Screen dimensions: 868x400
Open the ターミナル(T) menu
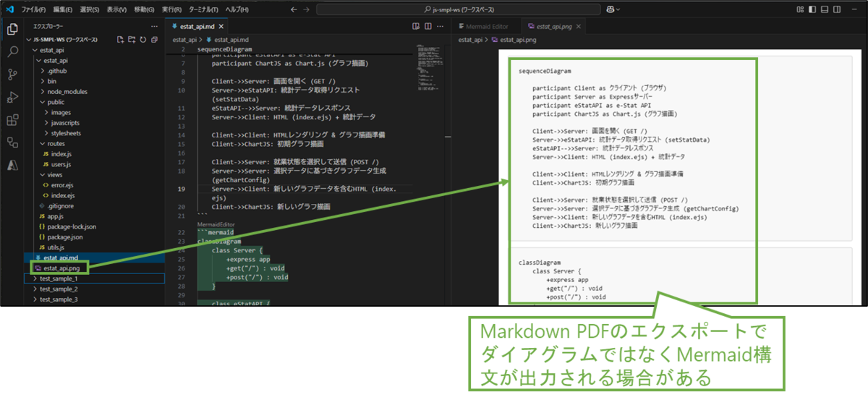pos(203,9)
